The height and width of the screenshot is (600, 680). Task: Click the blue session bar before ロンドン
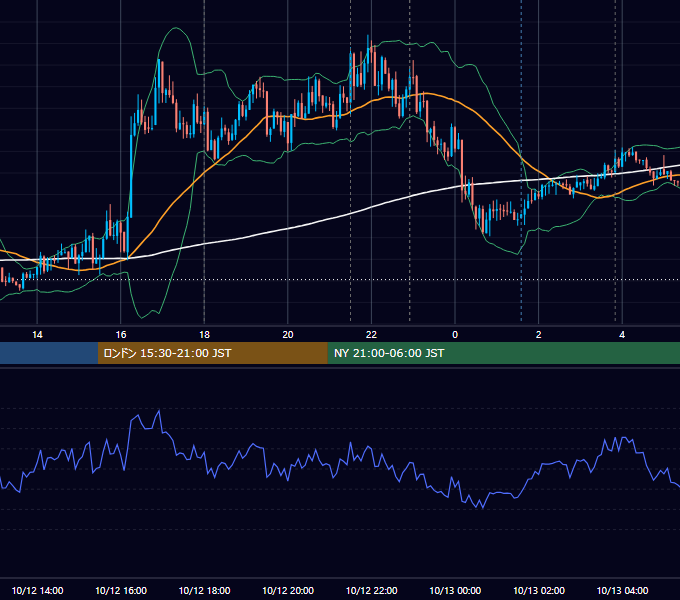(x=49, y=353)
